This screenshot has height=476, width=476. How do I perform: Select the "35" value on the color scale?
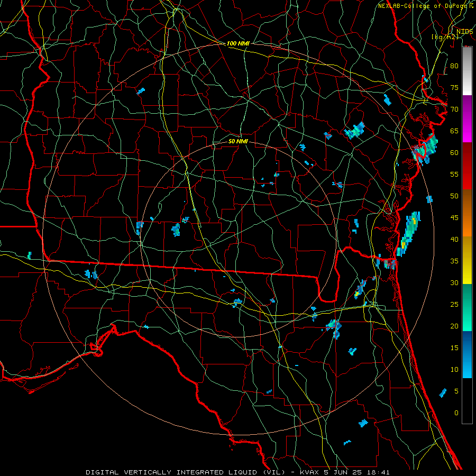(x=454, y=261)
